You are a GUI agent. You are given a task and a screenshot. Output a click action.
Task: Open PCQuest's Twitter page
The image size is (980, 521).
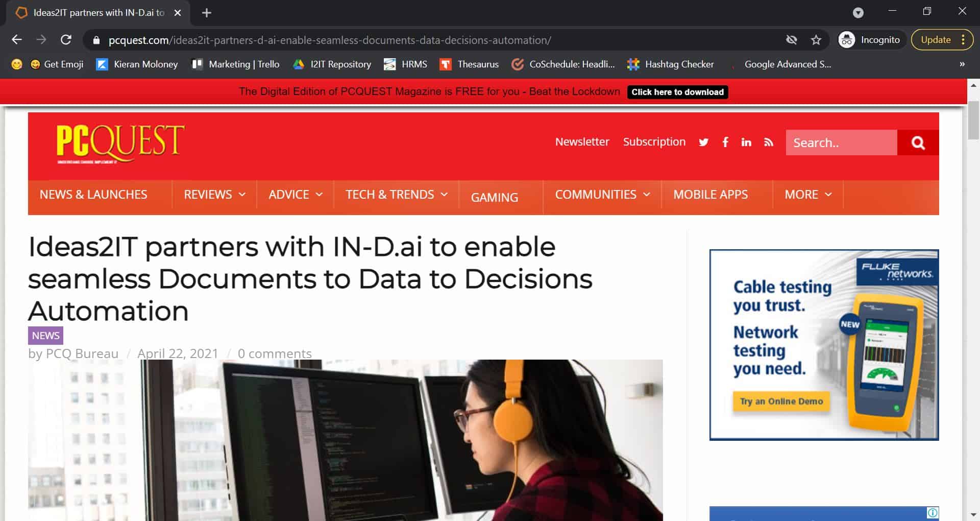point(704,142)
